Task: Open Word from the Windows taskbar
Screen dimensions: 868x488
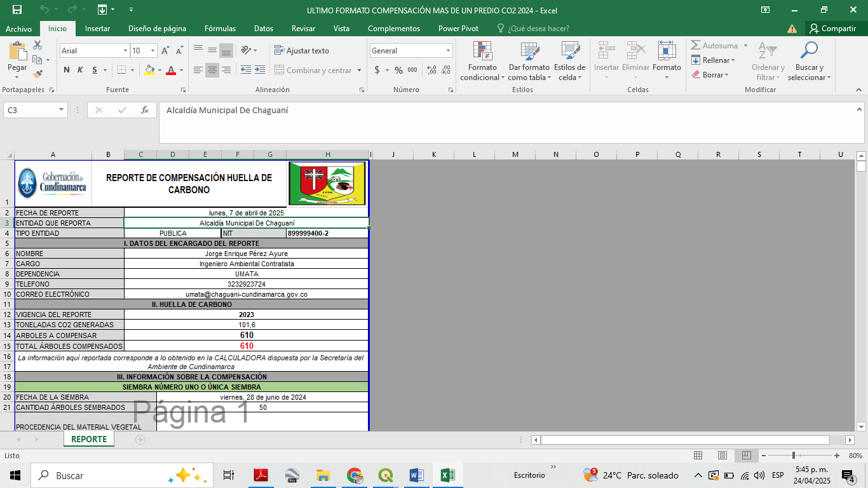Action: (x=416, y=475)
